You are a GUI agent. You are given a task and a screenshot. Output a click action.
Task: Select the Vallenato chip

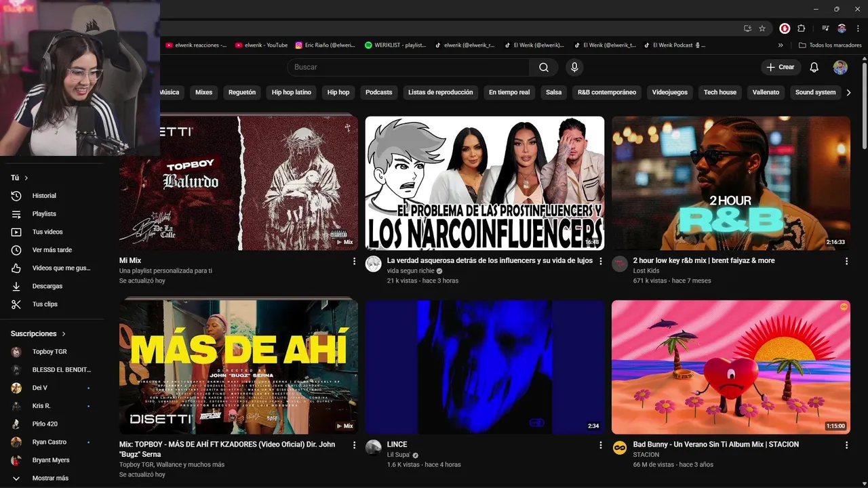click(x=766, y=92)
